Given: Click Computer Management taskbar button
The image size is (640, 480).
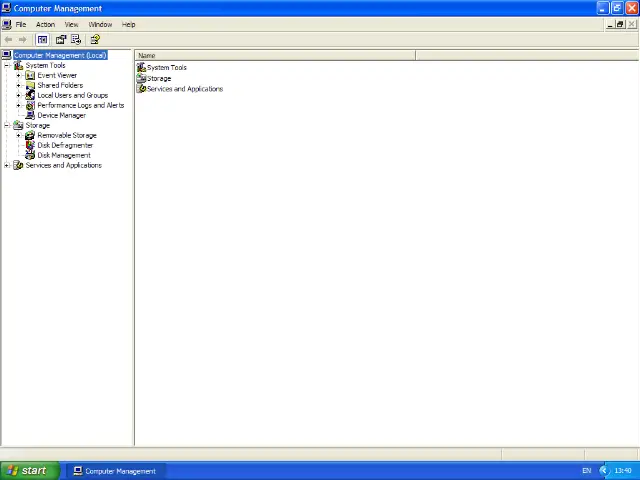Looking at the screenshot, I should [x=115, y=471].
